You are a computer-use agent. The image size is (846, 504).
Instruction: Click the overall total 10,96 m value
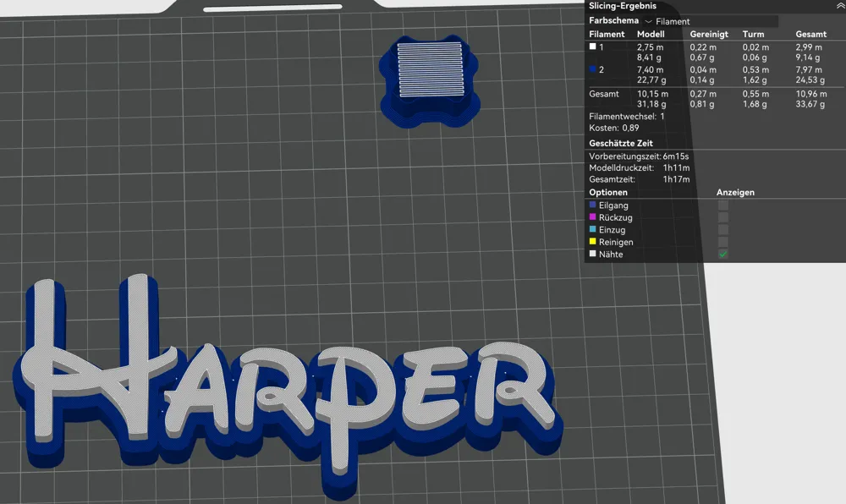pos(811,94)
